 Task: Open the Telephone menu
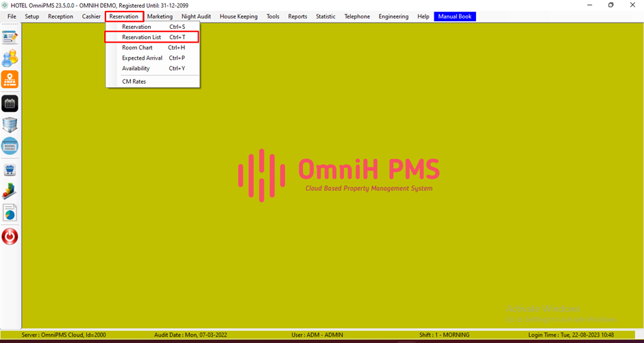coord(357,16)
